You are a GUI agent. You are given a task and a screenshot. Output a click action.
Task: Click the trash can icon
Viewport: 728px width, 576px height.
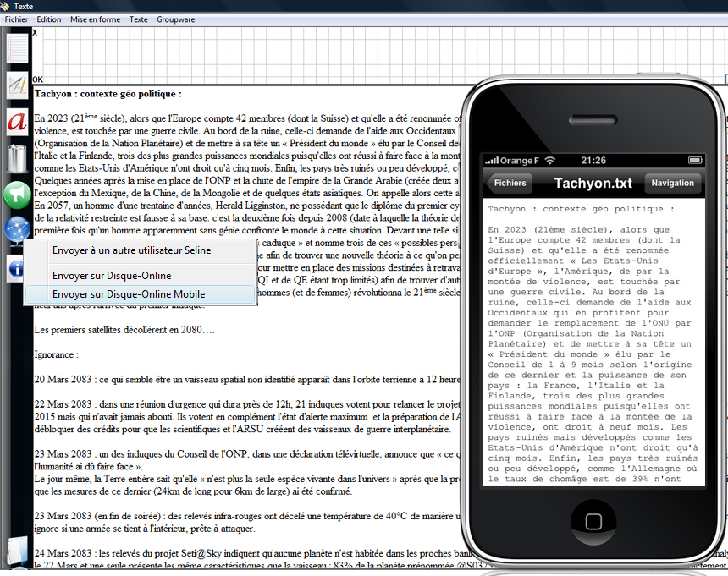(x=17, y=157)
